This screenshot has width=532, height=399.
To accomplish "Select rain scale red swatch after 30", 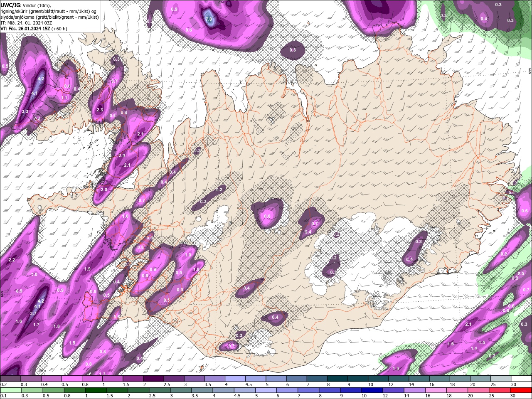I will (521, 390).
